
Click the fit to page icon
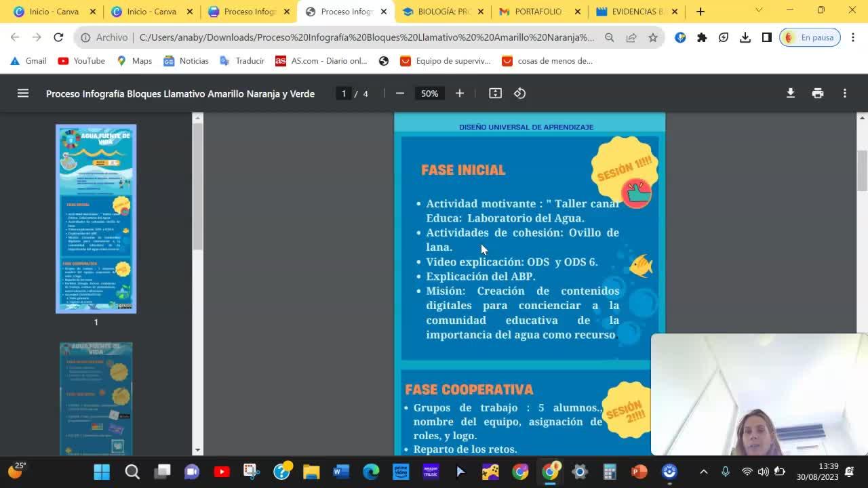496,94
